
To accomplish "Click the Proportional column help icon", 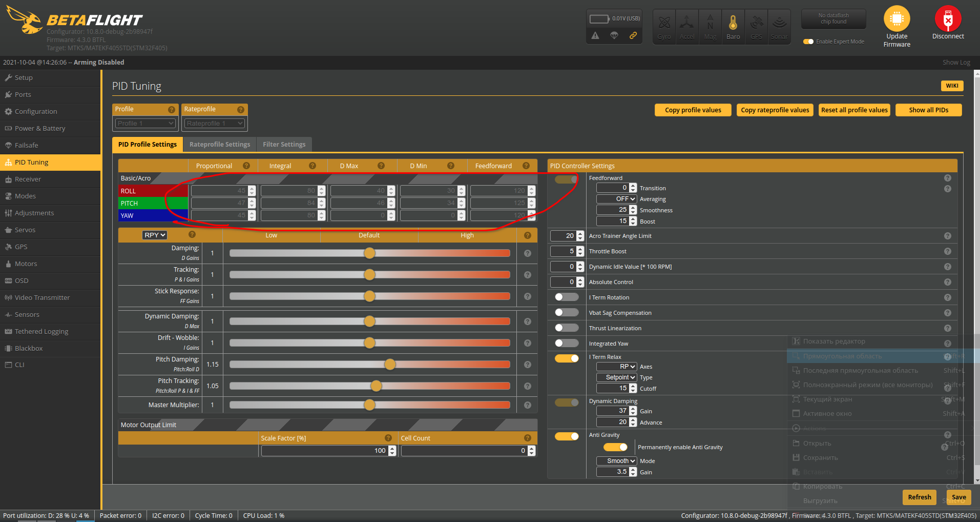I will pyautogui.click(x=246, y=166).
